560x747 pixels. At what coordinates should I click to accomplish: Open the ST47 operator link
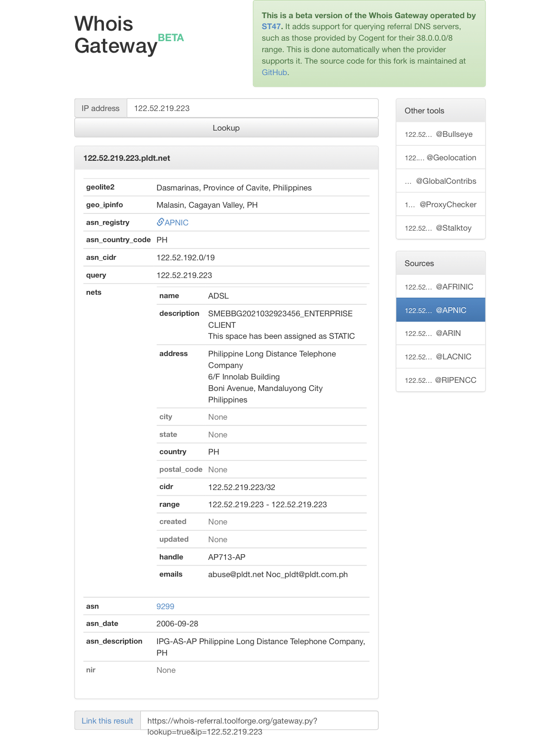[271, 26]
